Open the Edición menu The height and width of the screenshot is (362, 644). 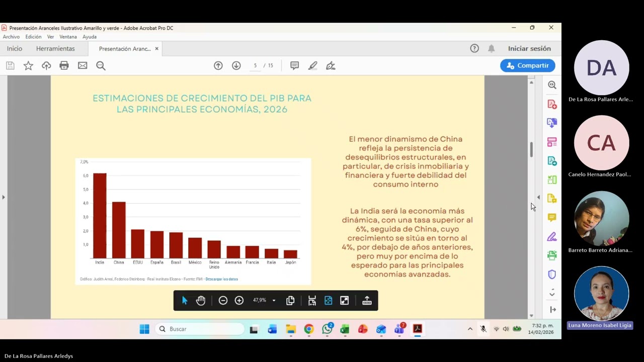[33, 37]
